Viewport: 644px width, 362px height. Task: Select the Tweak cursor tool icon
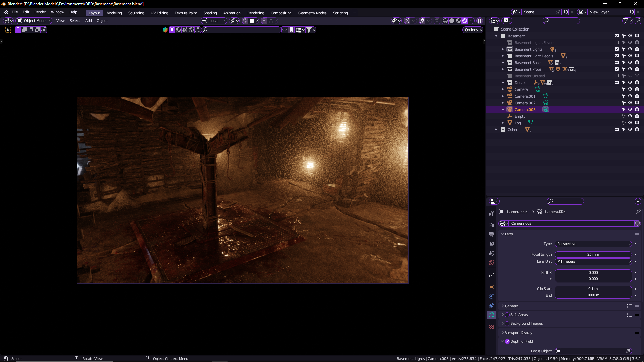click(8, 30)
